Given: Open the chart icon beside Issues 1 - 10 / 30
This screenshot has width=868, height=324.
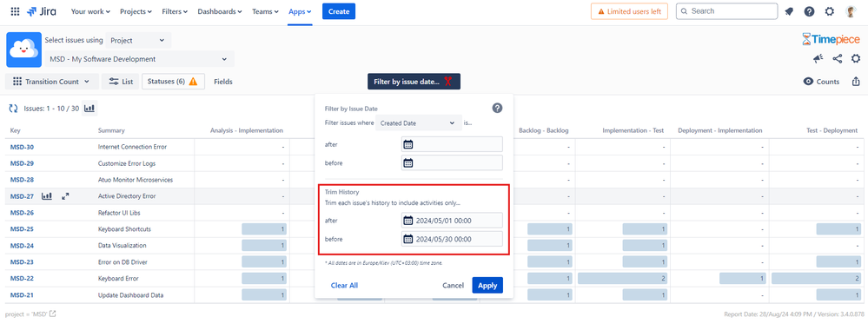Looking at the screenshot, I should (89, 108).
